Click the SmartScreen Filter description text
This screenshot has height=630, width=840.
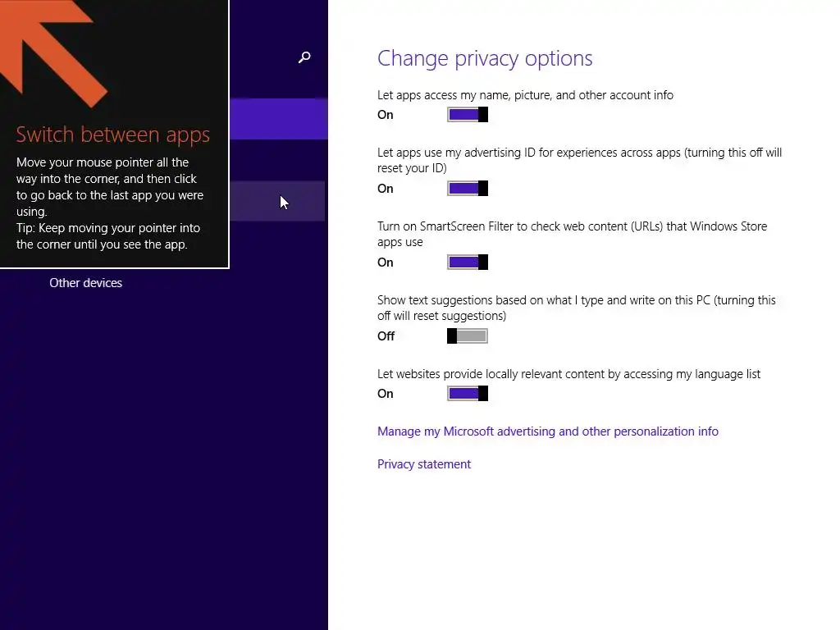(x=572, y=234)
